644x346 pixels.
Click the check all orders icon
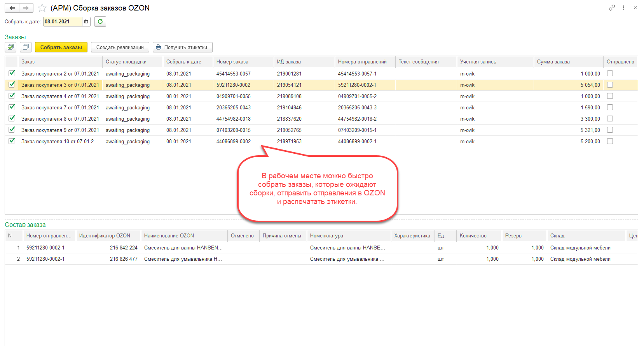coord(11,47)
